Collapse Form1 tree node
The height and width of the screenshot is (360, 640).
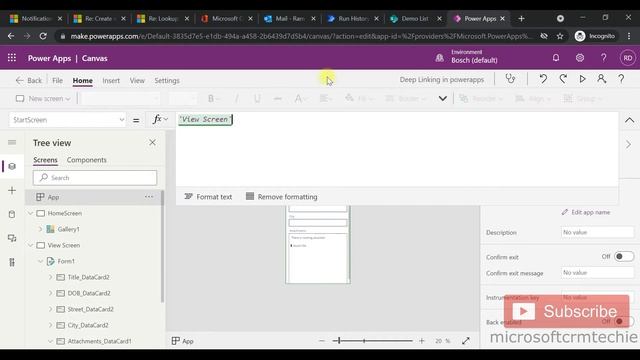coord(40,261)
